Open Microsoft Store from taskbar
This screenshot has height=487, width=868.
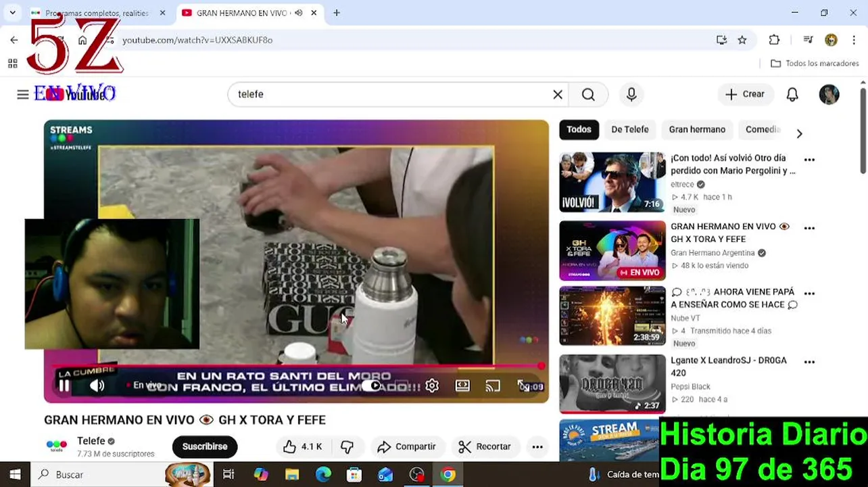[x=354, y=475]
